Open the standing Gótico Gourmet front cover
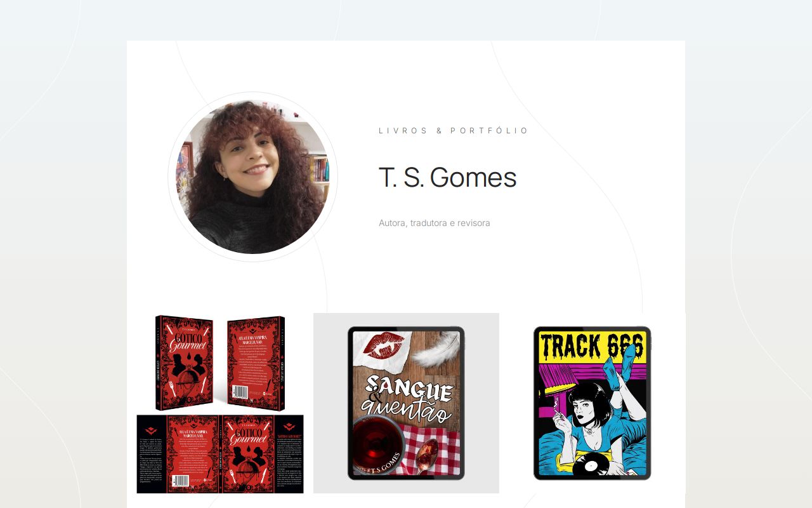Viewport: 812px width, 508px height. 184,363
